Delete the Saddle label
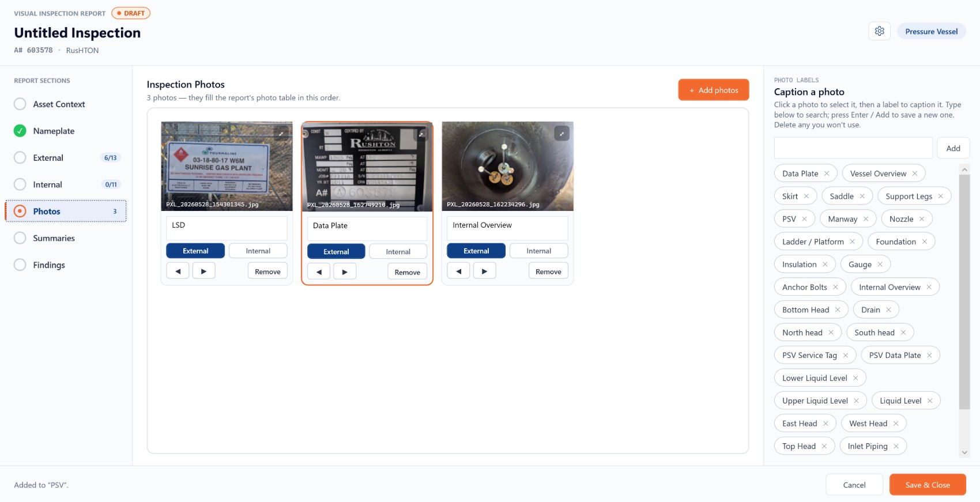The image size is (980, 502). point(862,196)
